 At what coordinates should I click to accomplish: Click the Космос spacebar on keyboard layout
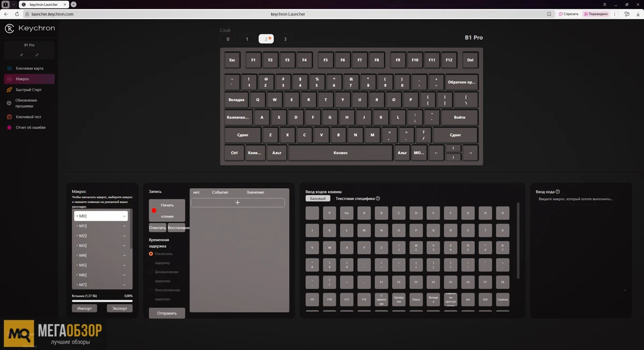[340, 153]
